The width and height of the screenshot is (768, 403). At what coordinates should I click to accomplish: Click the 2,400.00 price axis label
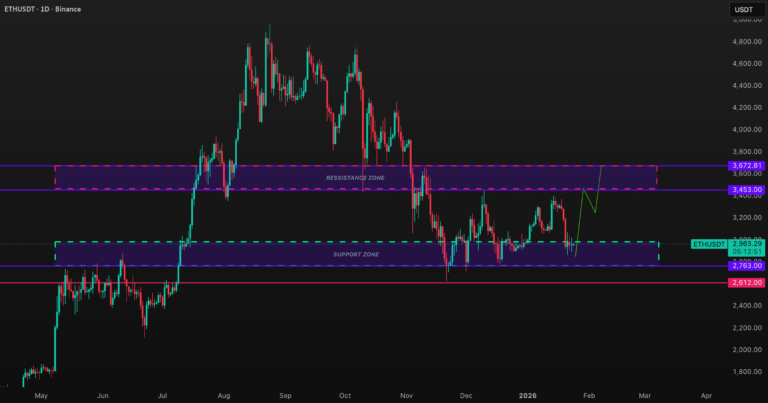pos(747,306)
